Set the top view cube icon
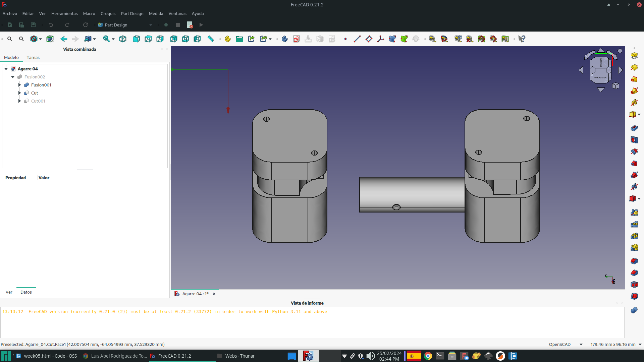This screenshot has width=644, height=362. (x=148, y=39)
